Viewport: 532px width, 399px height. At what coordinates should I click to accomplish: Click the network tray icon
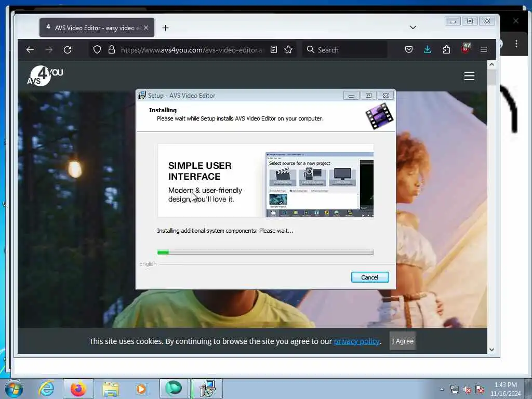pyautogui.click(x=454, y=390)
